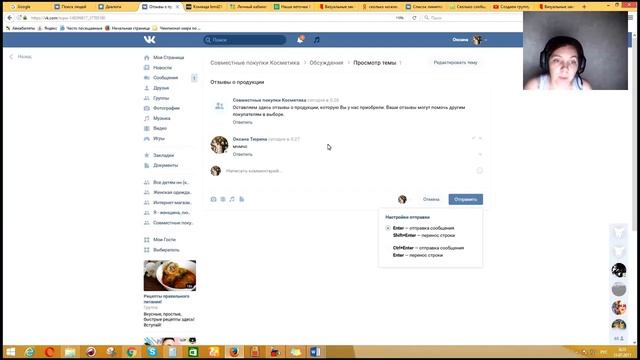This screenshot has height=360, width=640.
Task: Click Редактировать тему button
Action: 455,62
